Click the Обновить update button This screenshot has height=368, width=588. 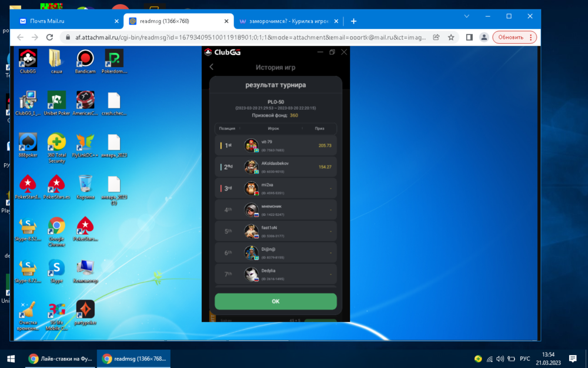(x=514, y=37)
